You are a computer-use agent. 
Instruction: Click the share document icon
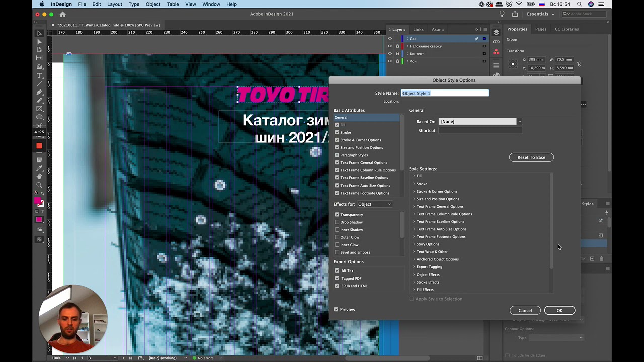(515, 14)
